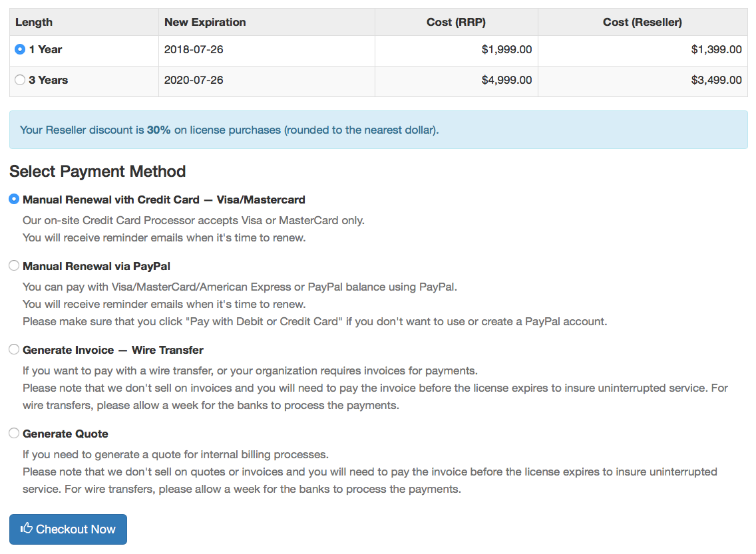This screenshot has width=756, height=554.
Task: Click the thumbs-up icon on Checkout button
Action: coord(27,529)
